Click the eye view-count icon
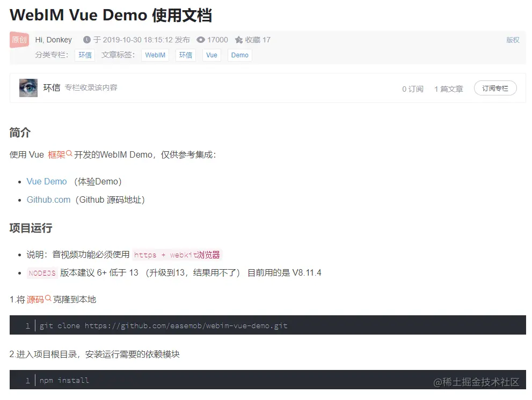 pyautogui.click(x=201, y=40)
